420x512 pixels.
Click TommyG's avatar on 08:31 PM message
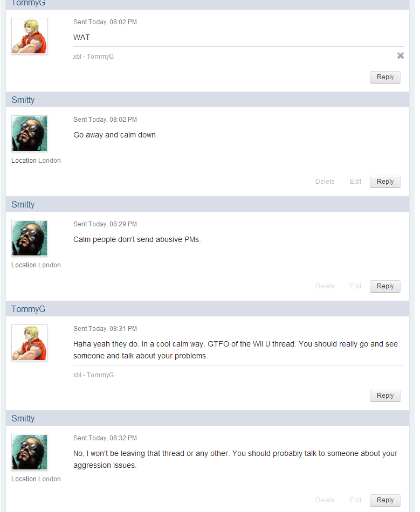pyautogui.click(x=30, y=343)
